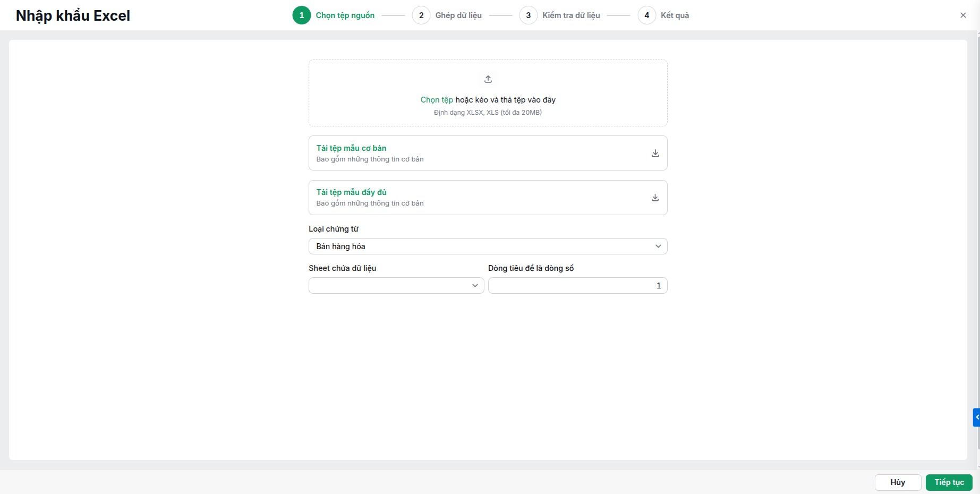Click the 'Tiếp tục' button
The image size is (980, 494).
point(949,482)
